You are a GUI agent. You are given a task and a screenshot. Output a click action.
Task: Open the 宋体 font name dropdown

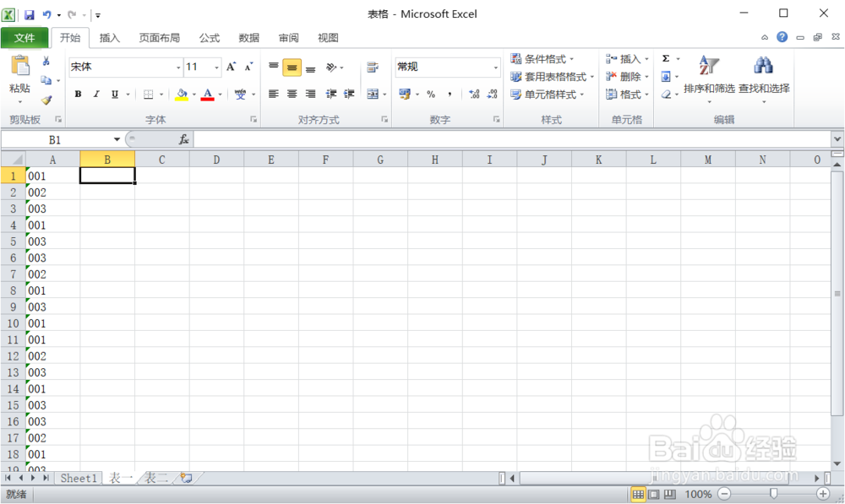177,68
